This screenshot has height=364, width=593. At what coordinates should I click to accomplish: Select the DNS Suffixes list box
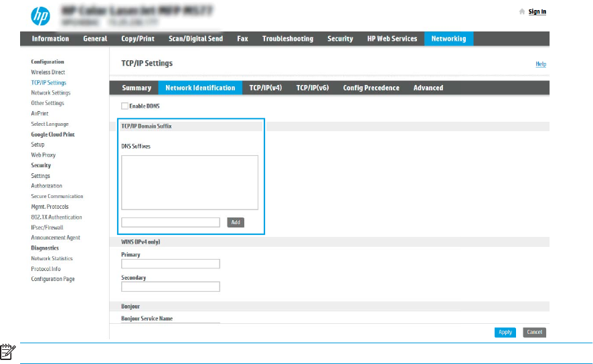coord(189,183)
